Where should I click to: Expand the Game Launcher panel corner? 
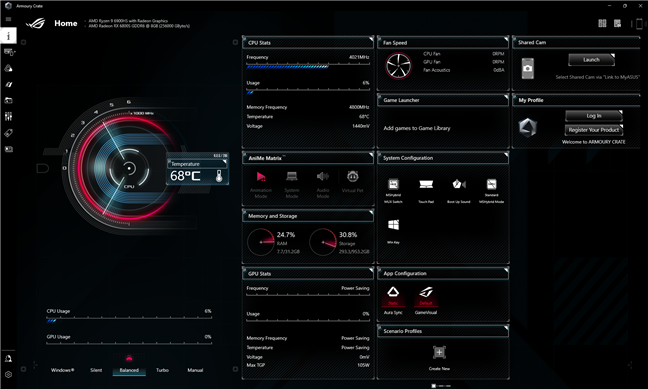[506, 97]
